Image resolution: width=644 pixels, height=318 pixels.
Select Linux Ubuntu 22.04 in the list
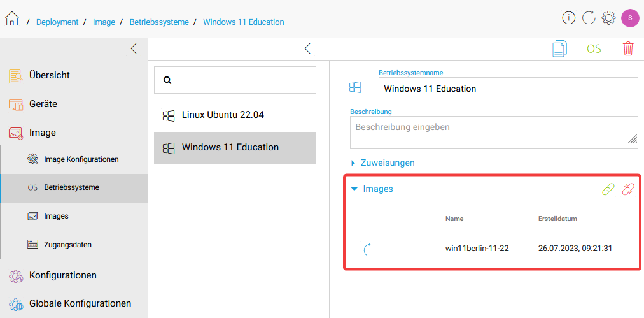click(235, 115)
